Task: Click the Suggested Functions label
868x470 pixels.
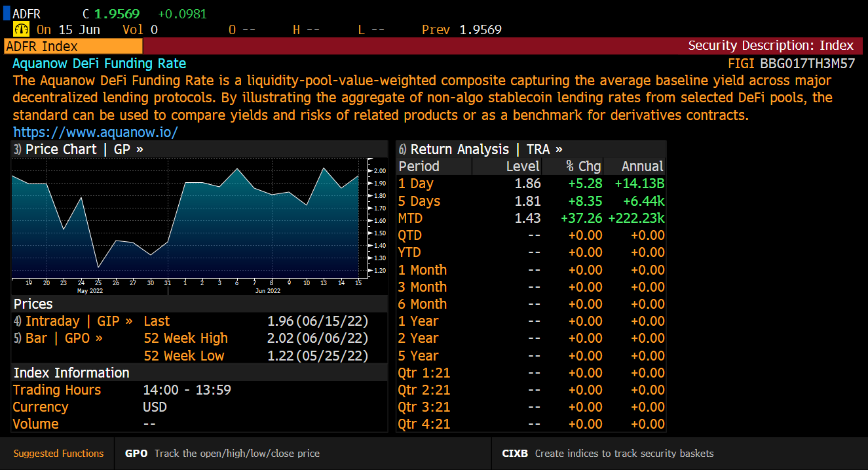Action: (x=58, y=454)
